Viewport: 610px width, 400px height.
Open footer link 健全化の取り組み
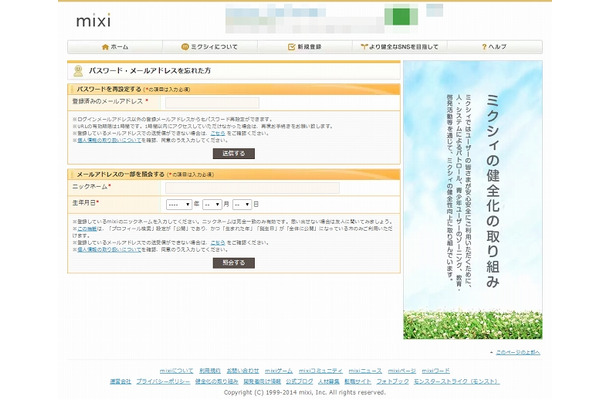217,382
